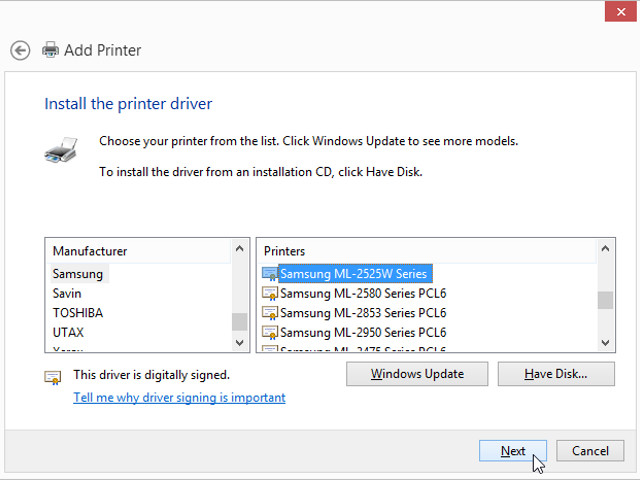Click the Add Printer title icon
The height and width of the screenshot is (480, 640).
point(50,50)
